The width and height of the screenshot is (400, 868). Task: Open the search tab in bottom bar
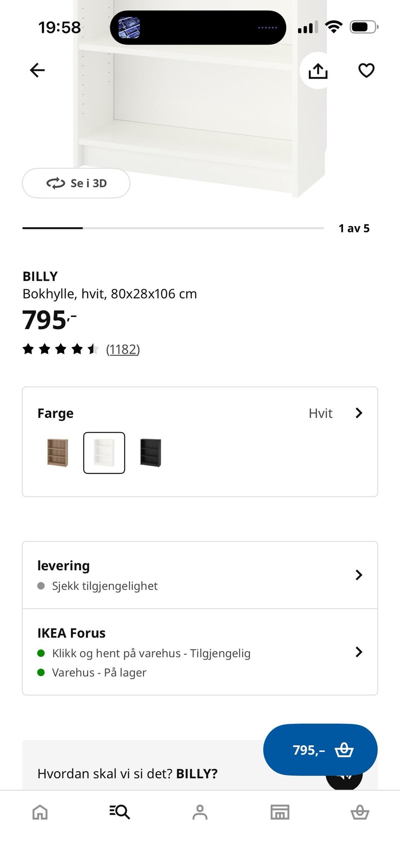(120, 812)
